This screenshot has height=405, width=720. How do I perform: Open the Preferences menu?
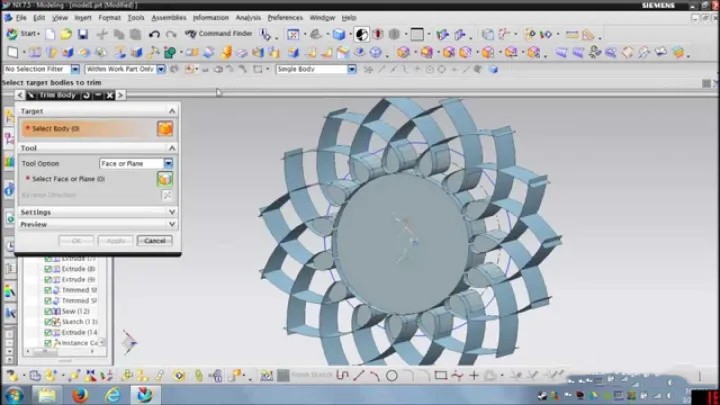point(285,18)
